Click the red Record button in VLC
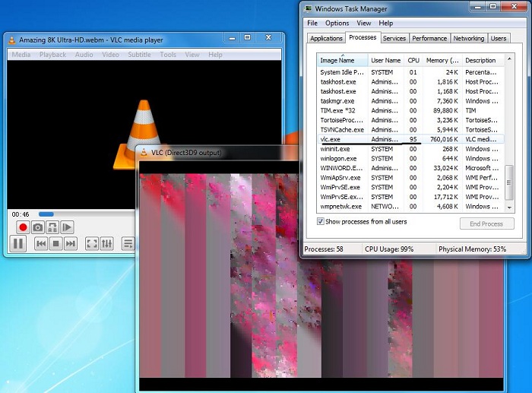This screenshot has width=532, height=393. [23, 227]
